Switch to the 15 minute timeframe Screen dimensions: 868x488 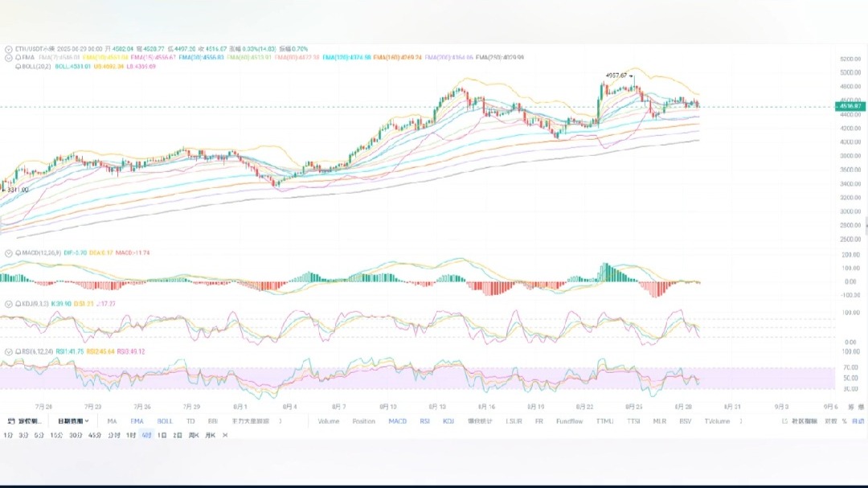[56, 435]
